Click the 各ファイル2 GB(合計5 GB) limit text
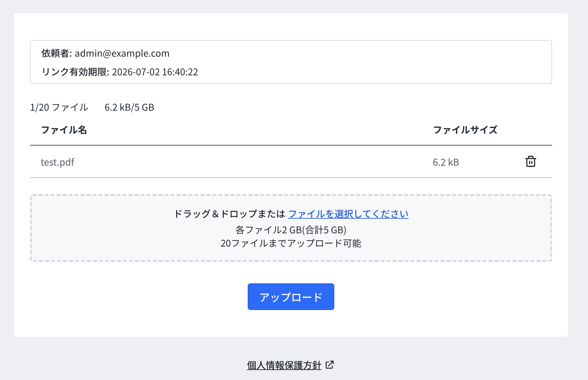This screenshot has width=588, height=380. (x=291, y=230)
